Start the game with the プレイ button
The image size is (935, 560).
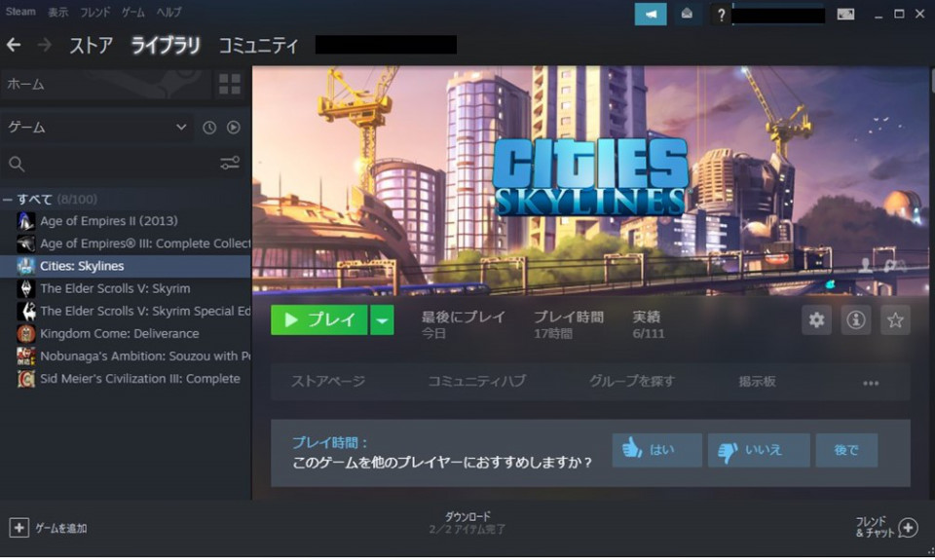tap(319, 320)
